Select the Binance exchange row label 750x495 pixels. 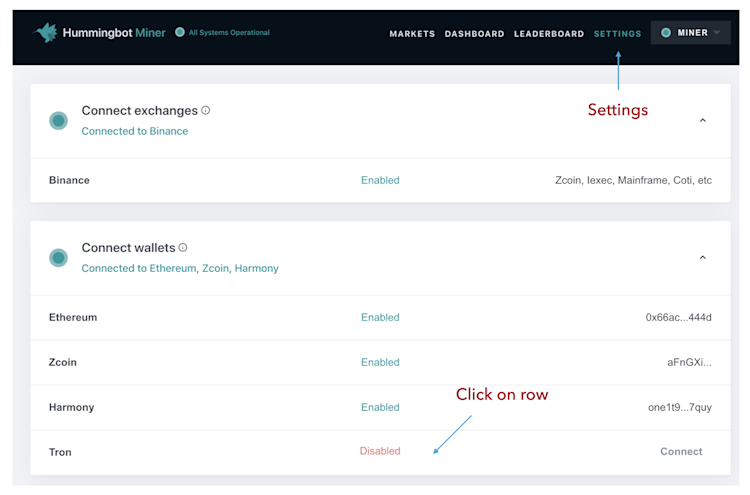pos(69,180)
